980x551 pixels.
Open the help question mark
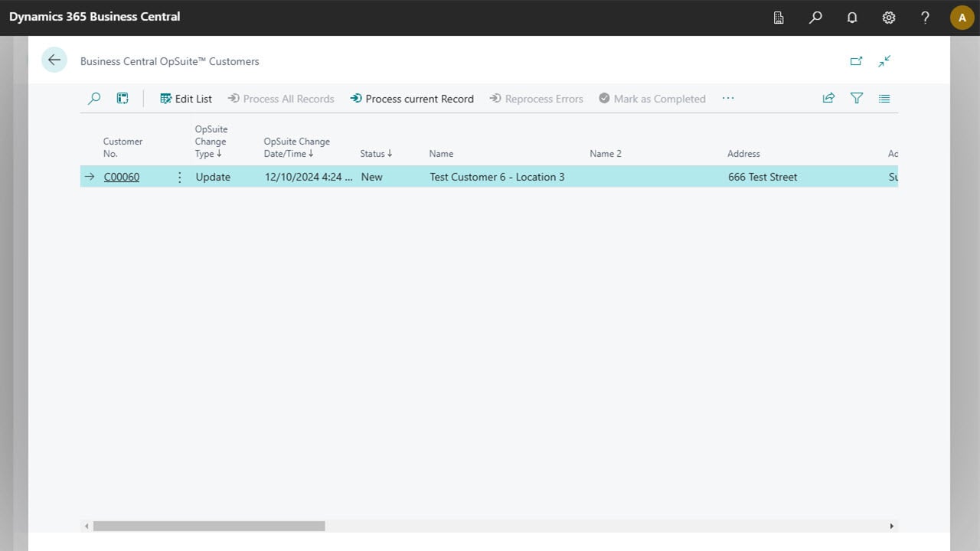[925, 18]
